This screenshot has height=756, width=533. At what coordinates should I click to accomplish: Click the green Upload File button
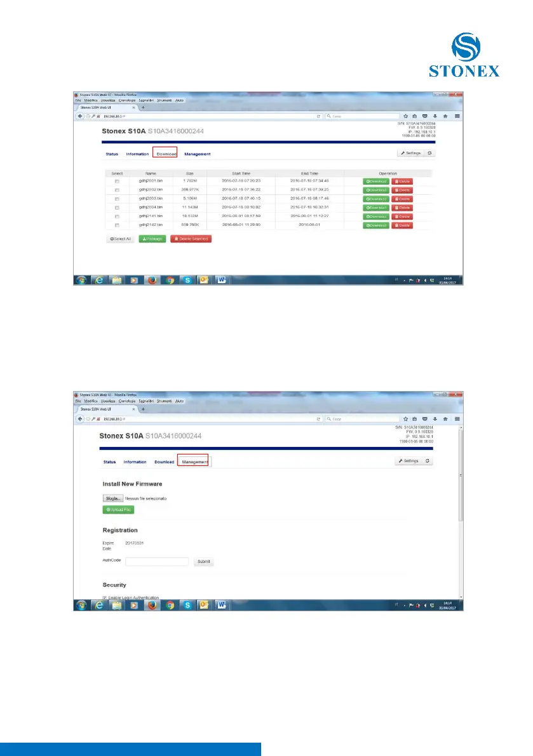pos(118,510)
